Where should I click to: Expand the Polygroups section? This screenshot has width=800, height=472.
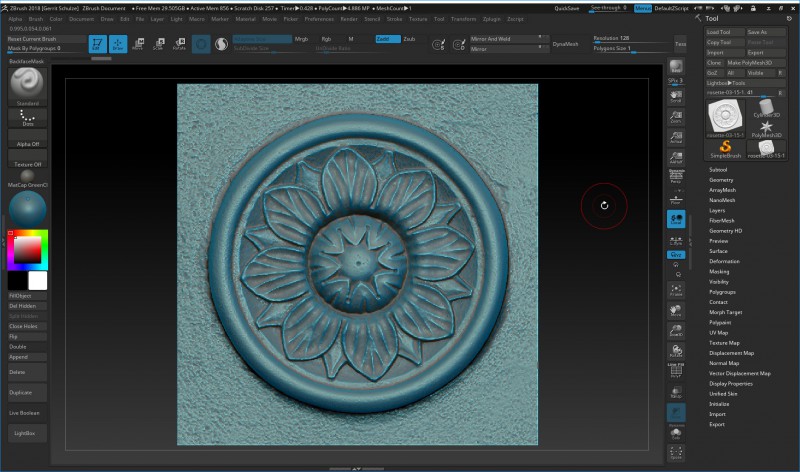pyautogui.click(x=722, y=292)
